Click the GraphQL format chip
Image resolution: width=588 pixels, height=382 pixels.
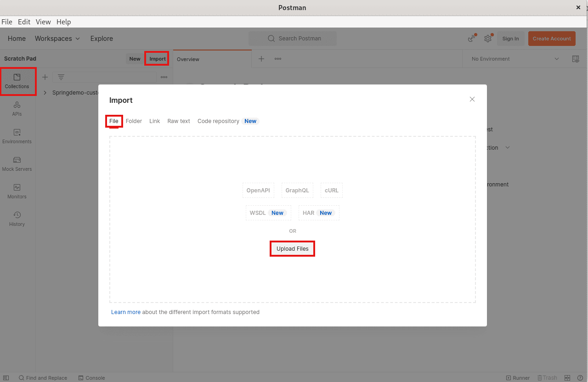pyautogui.click(x=297, y=191)
